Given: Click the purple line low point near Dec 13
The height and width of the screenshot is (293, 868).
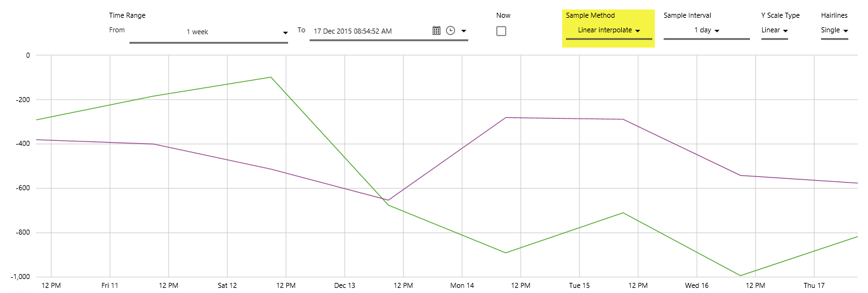Looking at the screenshot, I should point(388,200).
